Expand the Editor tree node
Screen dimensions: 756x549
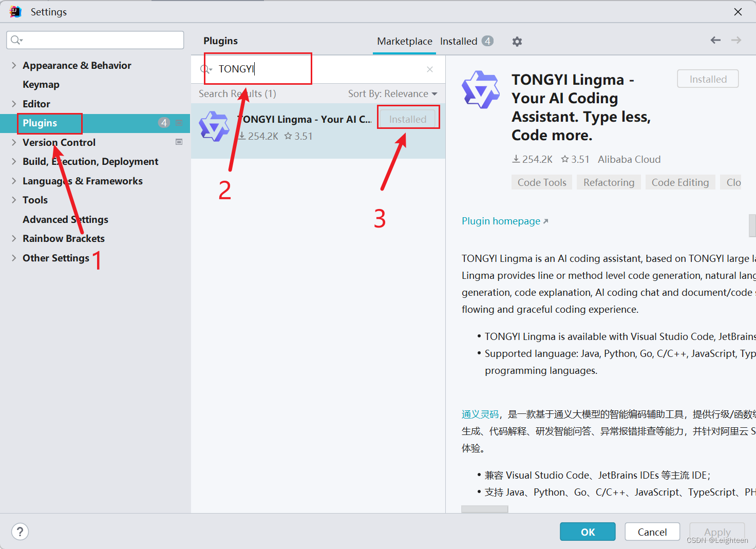14,104
